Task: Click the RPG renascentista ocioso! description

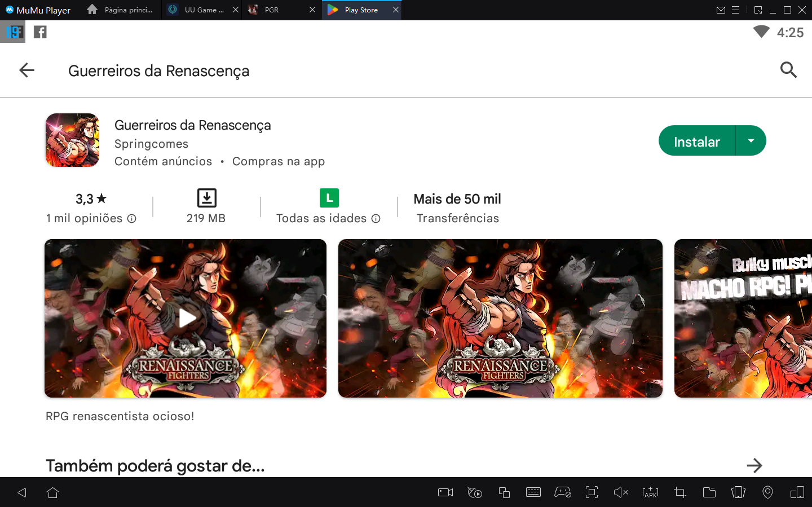Action: tap(120, 416)
